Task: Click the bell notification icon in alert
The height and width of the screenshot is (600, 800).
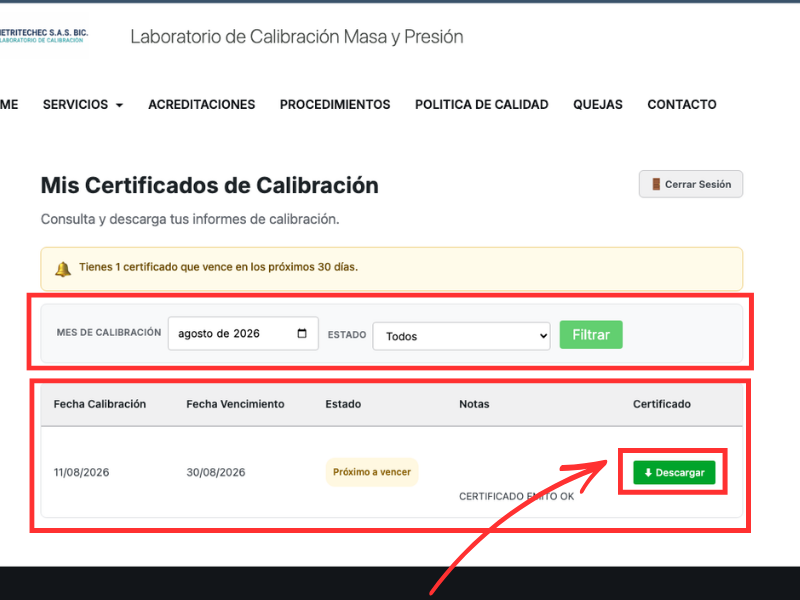Action: click(63, 268)
